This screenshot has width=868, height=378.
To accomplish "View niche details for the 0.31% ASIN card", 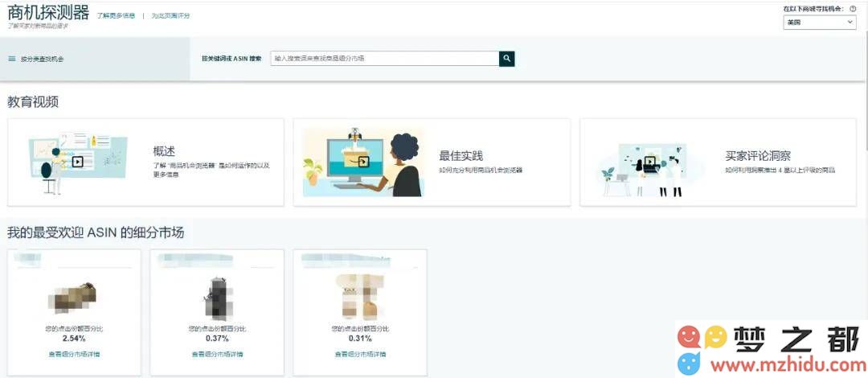I will [360, 354].
